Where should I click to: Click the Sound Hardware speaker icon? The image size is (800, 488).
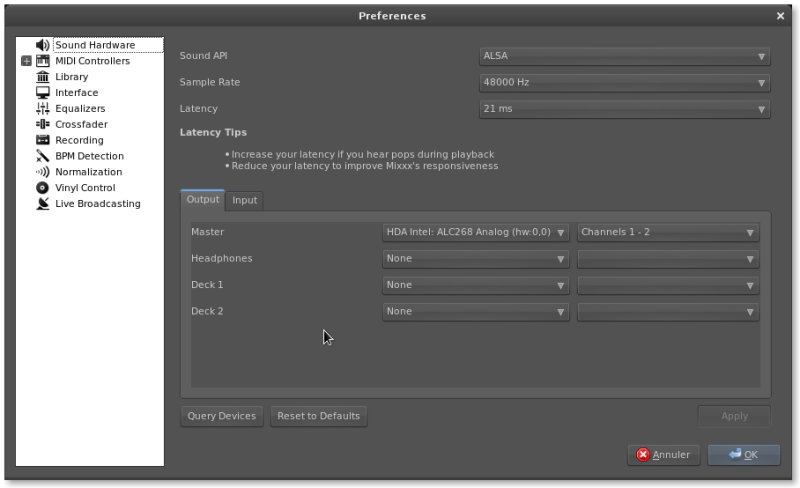pos(43,45)
